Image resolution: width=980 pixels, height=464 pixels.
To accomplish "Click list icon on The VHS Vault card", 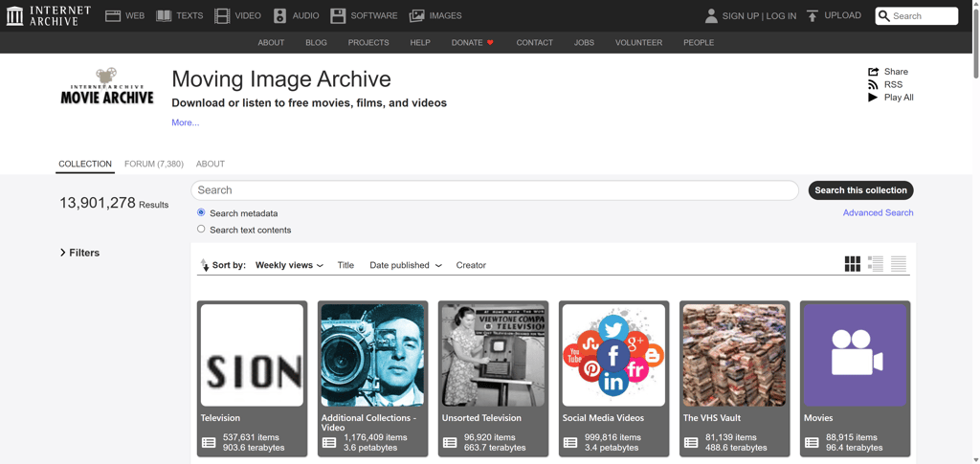I will point(691,442).
